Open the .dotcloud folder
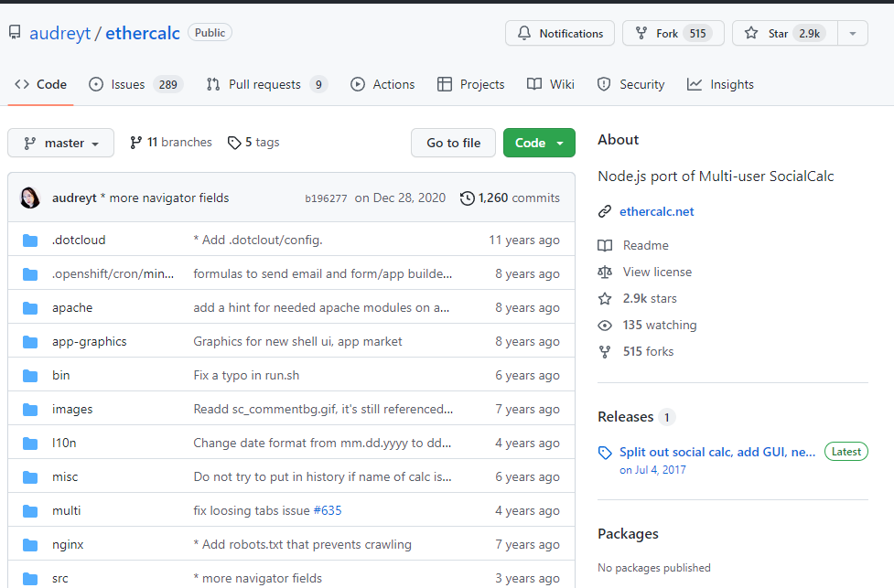The width and height of the screenshot is (894, 588). 79,240
